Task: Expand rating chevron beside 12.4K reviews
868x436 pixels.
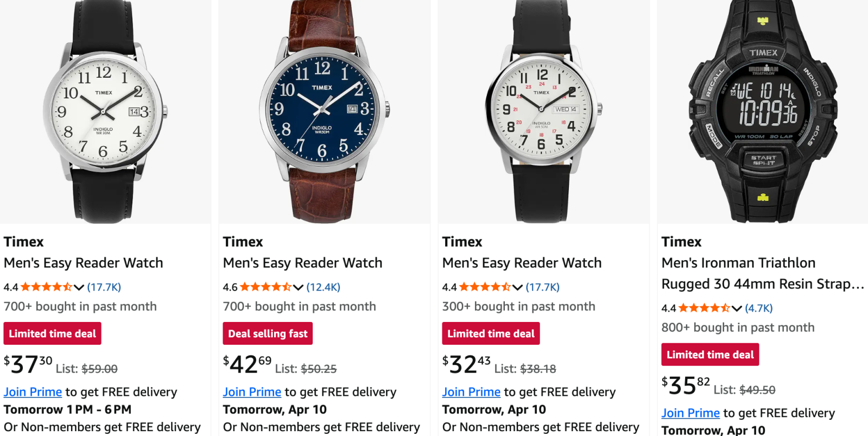Action: (x=299, y=287)
